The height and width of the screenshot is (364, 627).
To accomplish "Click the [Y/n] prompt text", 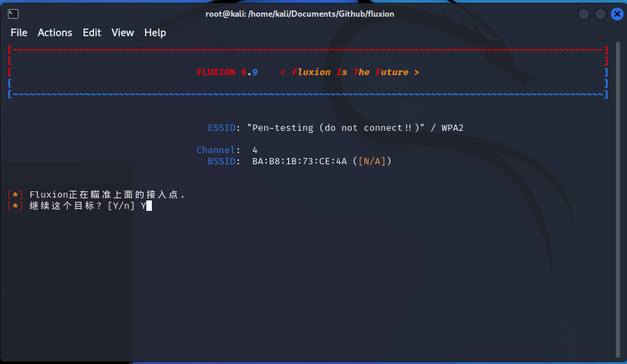I will point(121,206).
